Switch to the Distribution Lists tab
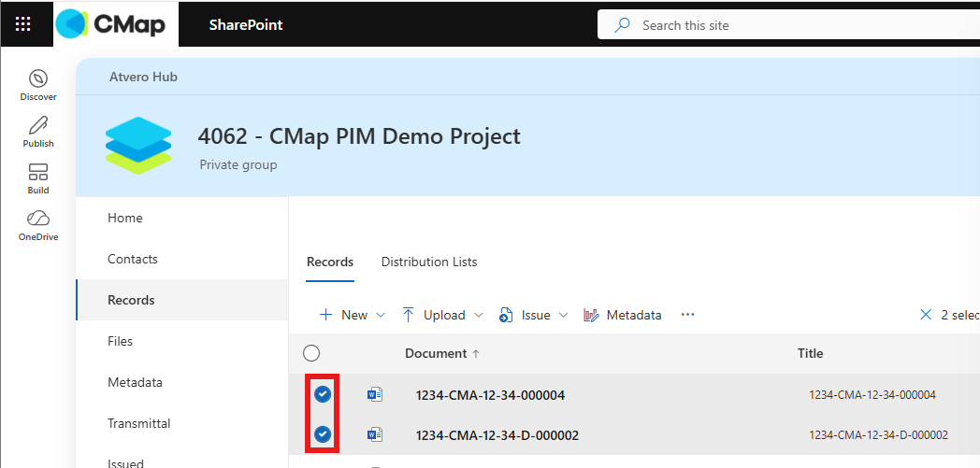The height and width of the screenshot is (468, 980). click(429, 262)
